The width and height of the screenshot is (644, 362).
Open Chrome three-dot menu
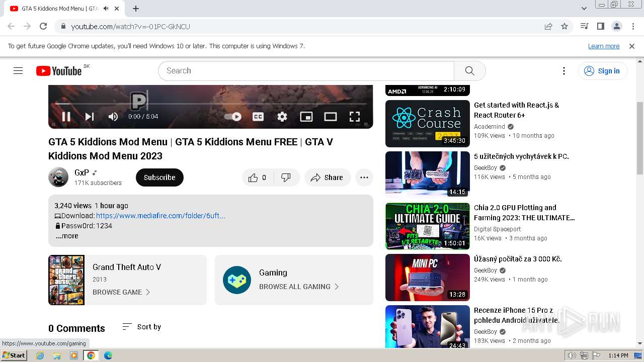(x=632, y=26)
